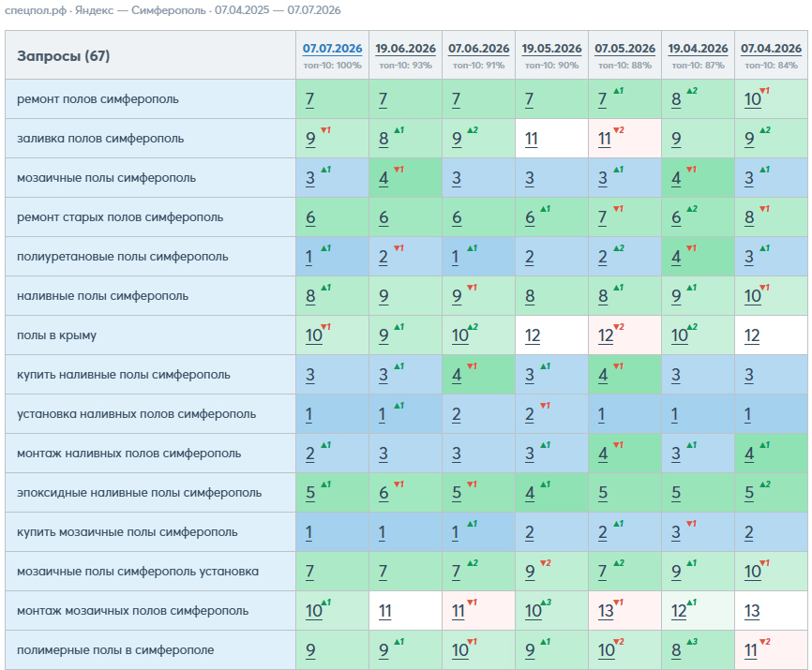Open the 07.05.2026 date column header
The image size is (812, 670).
624,48
